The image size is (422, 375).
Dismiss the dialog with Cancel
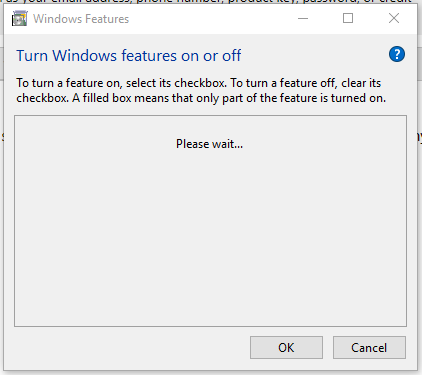coord(369,348)
